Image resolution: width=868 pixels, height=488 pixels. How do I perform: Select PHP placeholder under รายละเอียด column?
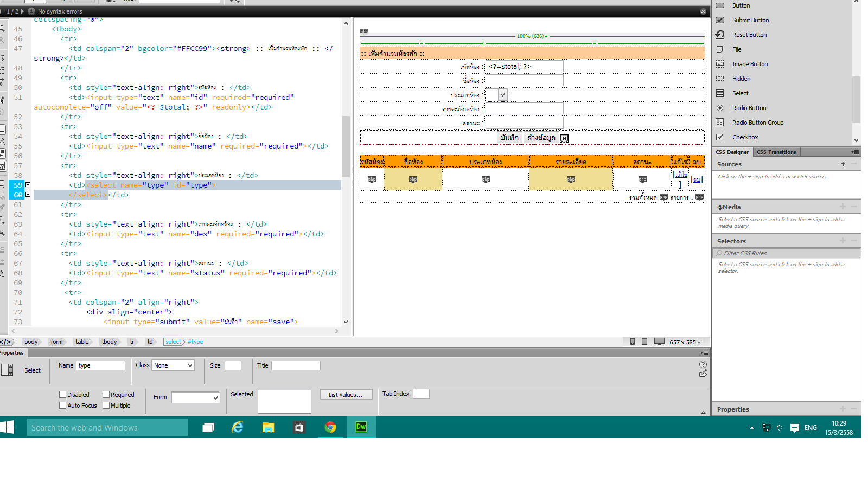pos(571,179)
